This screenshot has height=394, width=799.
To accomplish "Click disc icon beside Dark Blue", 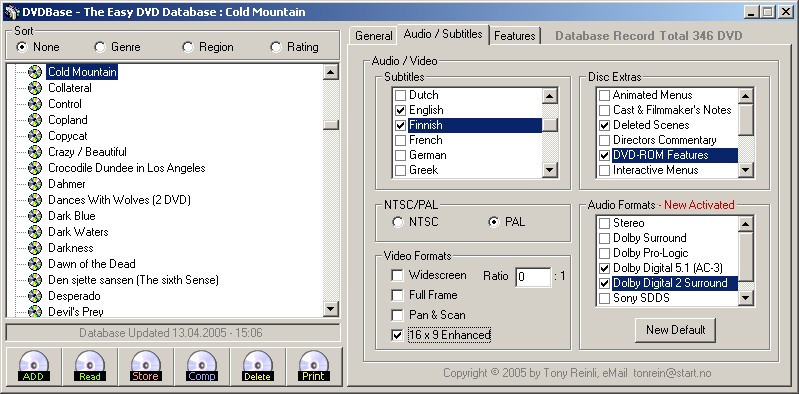I will (35, 216).
